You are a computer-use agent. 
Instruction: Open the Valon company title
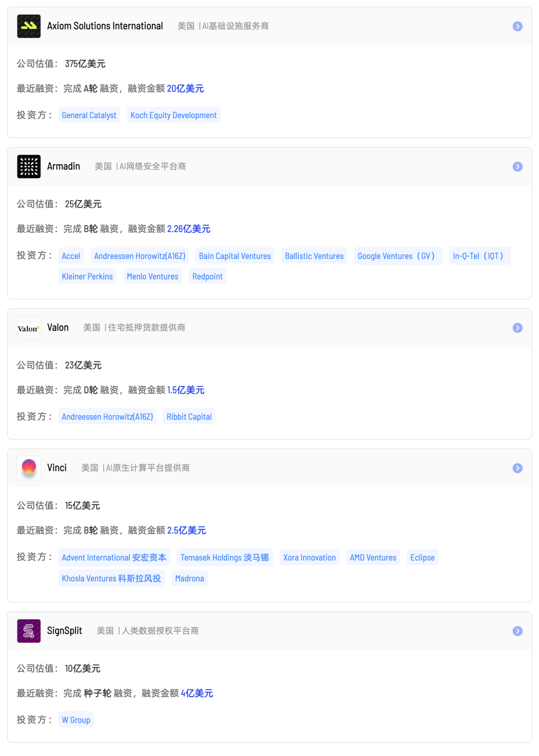(x=58, y=327)
